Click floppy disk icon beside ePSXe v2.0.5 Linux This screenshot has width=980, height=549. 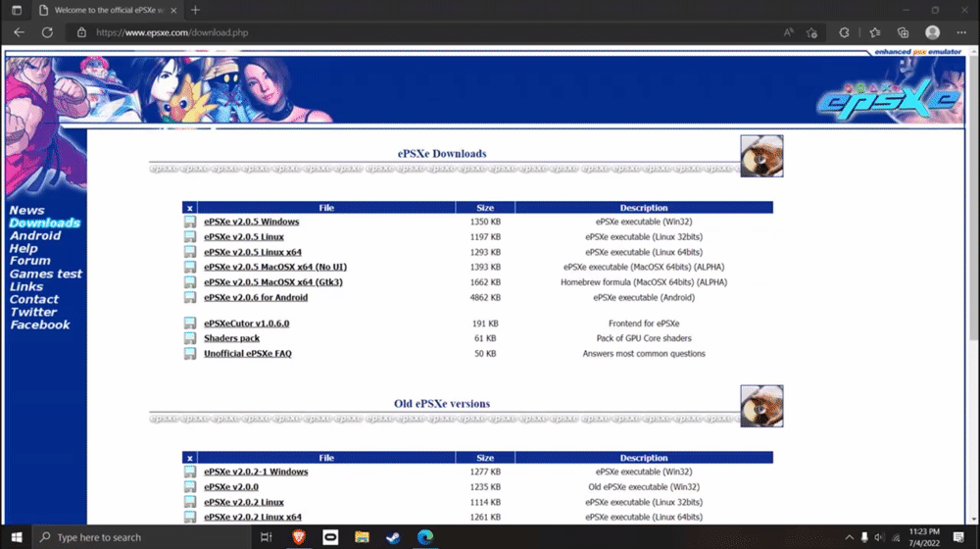[x=190, y=236]
